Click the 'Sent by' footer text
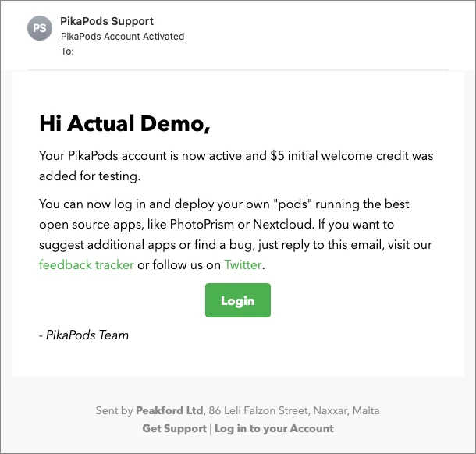Viewport: 476px width, 454px height. pos(114,410)
